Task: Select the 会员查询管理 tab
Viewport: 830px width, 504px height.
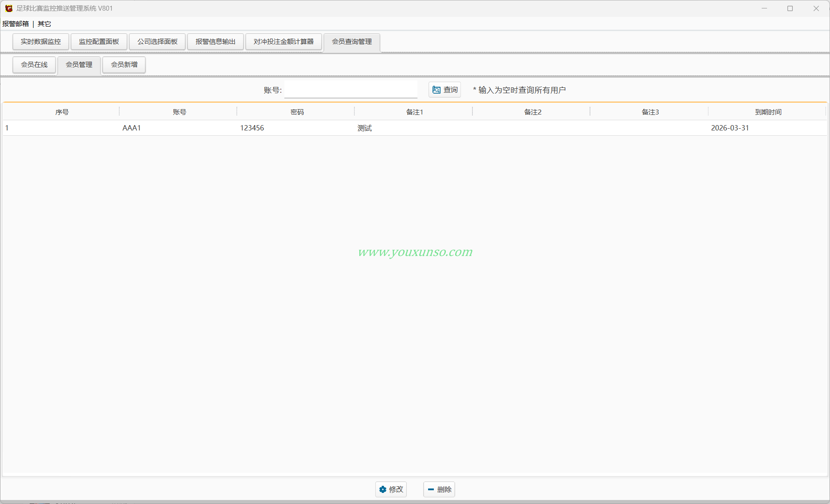Action: point(352,42)
